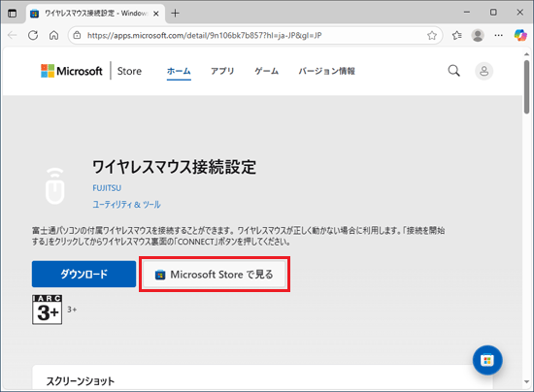
Task: Close the ワイヤレスマウス接続設定 browser tab
Action: click(x=156, y=14)
